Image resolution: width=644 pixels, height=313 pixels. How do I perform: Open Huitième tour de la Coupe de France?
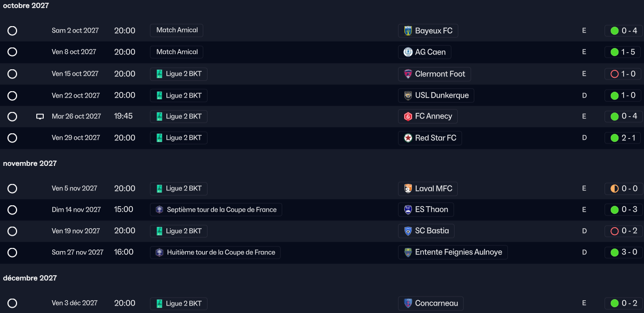click(x=216, y=252)
